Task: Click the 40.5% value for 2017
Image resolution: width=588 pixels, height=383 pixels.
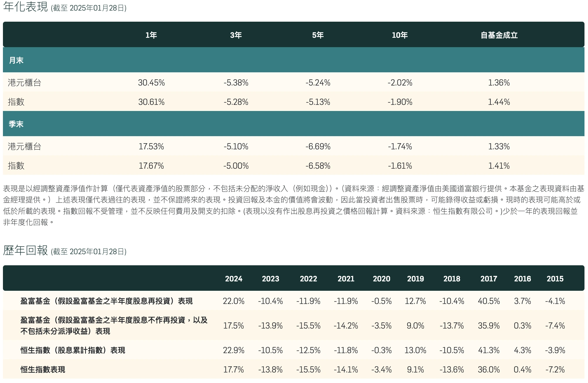Action: pos(488,301)
